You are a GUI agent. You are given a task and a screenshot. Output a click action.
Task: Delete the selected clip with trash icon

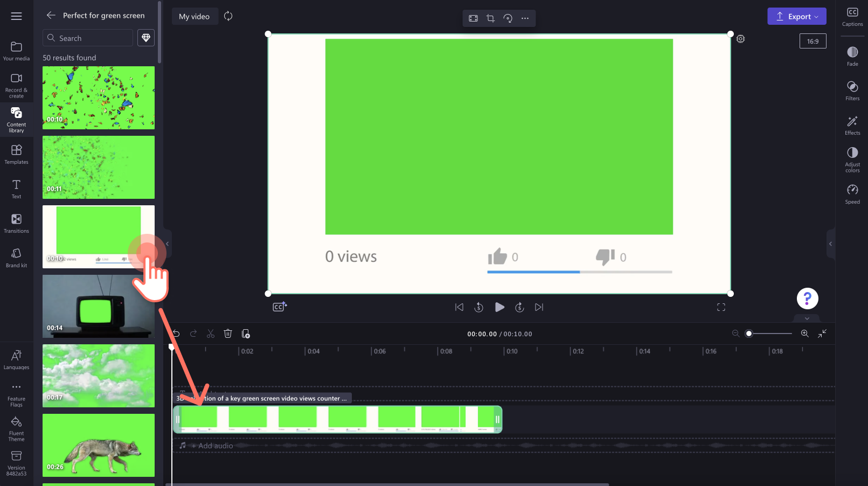[x=228, y=334]
